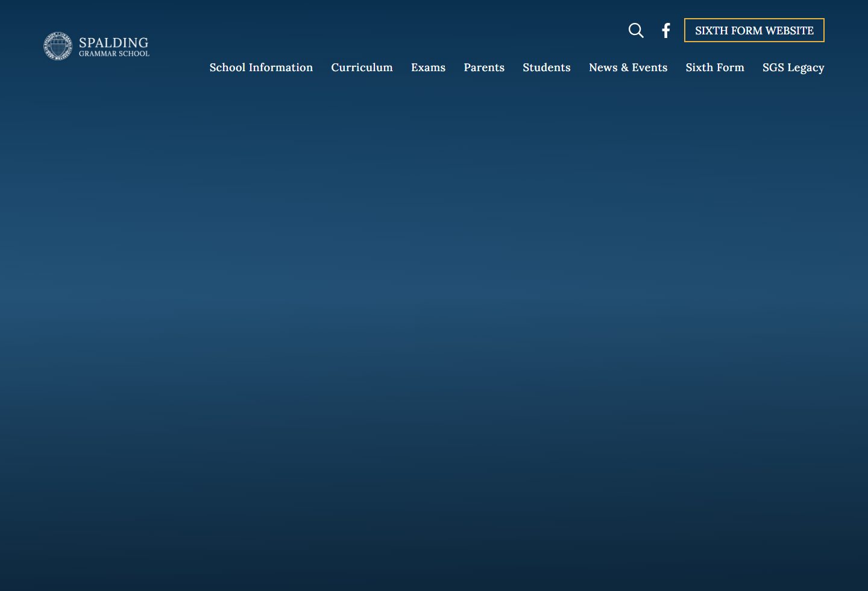Navigate to School Information section
868x591 pixels.
[x=261, y=68]
